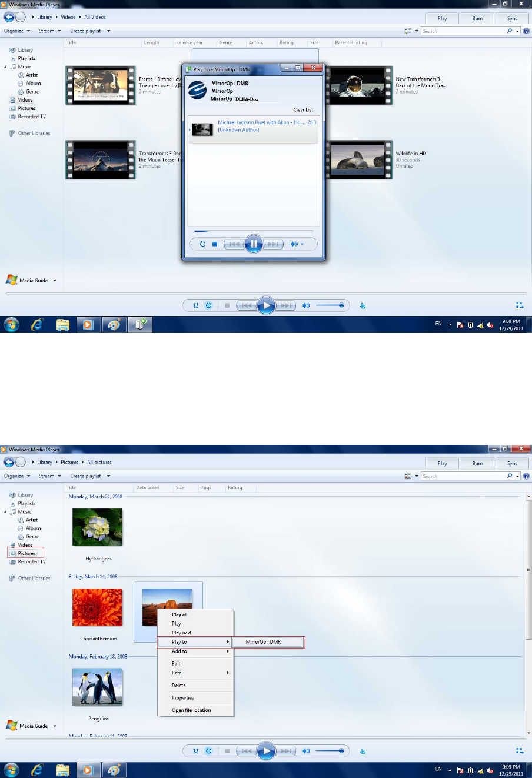This screenshot has width=532, height=778.
Task: Switch to Burn tab in Videos library window
Action: click(477, 18)
